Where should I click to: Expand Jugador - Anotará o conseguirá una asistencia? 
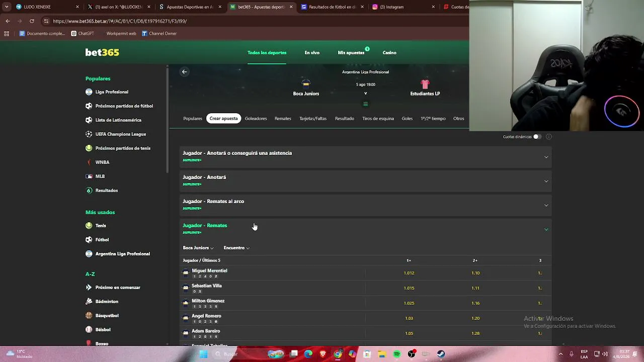click(x=366, y=156)
